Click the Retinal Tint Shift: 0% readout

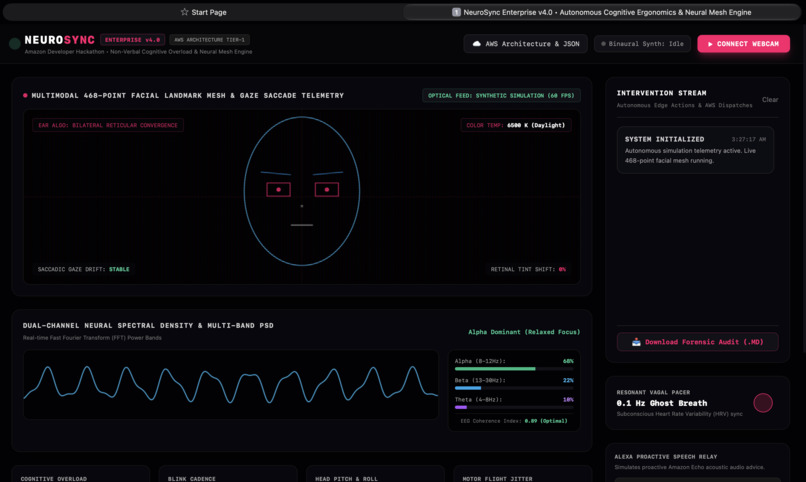tap(528, 269)
